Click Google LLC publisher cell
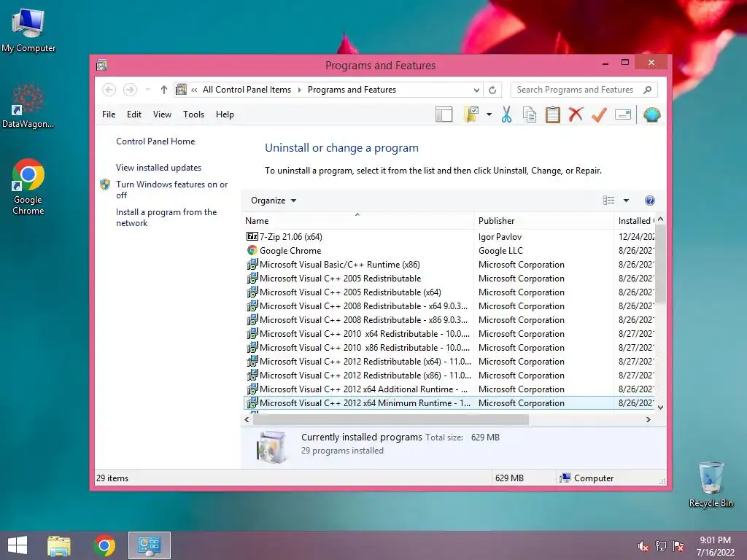747x560 pixels. coord(500,251)
